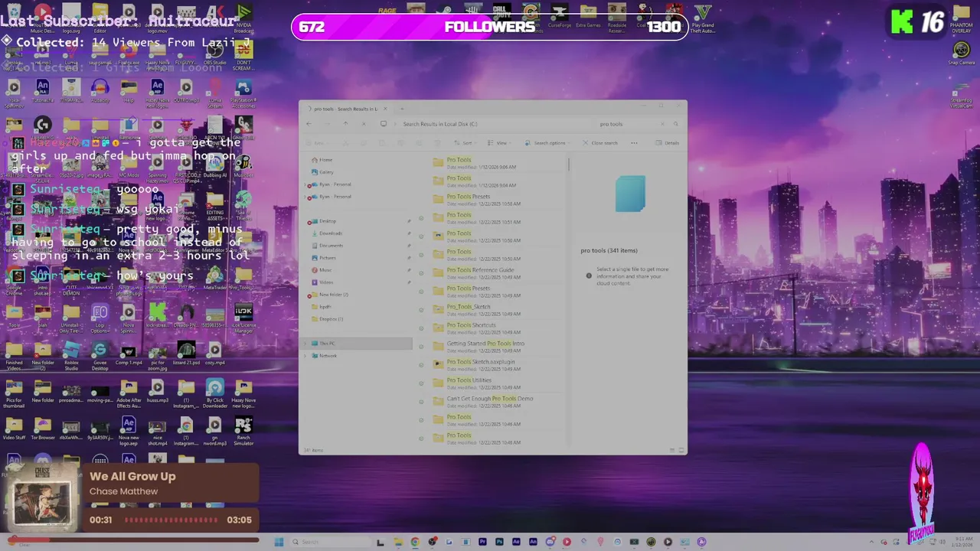This screenshot has width=980, height=551.
Task: Clear the 'pro tools' search box text
Action: coord(661,124)
